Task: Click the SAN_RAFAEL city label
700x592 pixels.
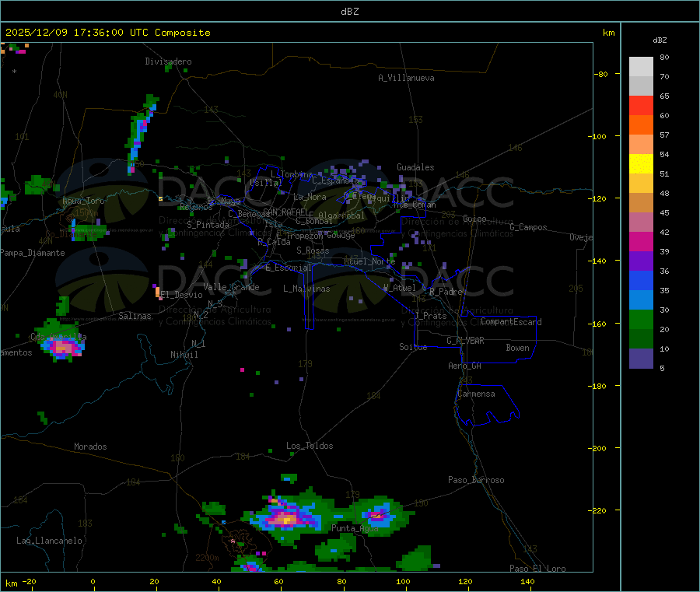Action: [x=285, y=212]
